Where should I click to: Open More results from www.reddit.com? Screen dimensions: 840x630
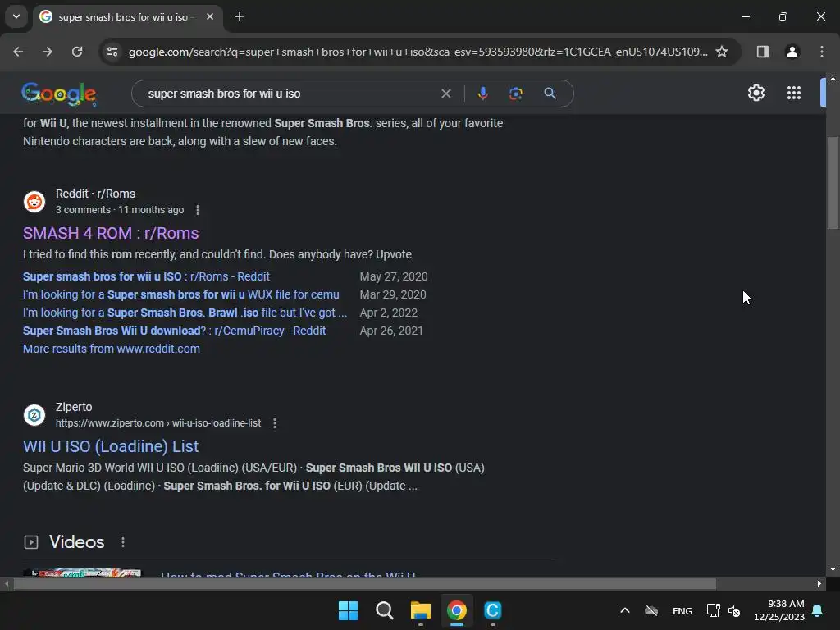[112, 349]
